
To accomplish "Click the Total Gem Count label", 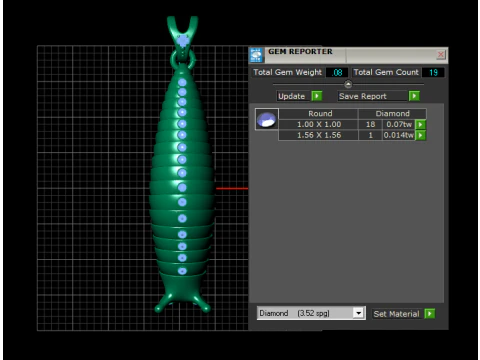I will click(386, 72).
